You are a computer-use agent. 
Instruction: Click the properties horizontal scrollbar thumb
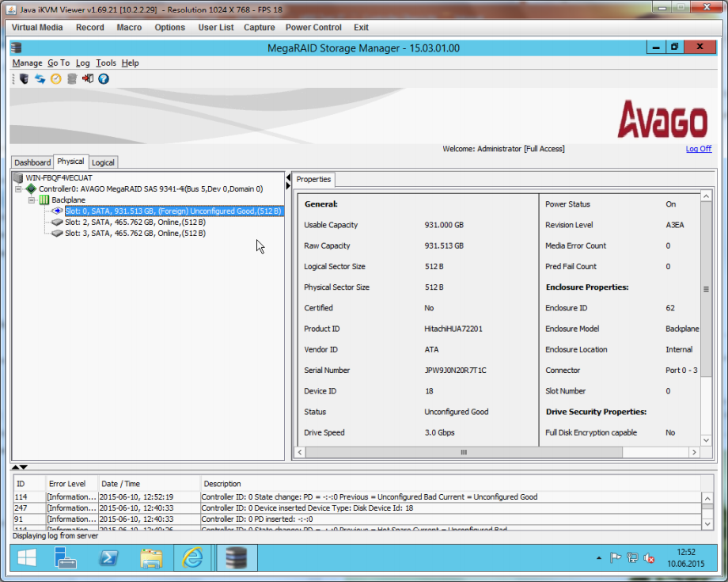[x=464, y=452]
